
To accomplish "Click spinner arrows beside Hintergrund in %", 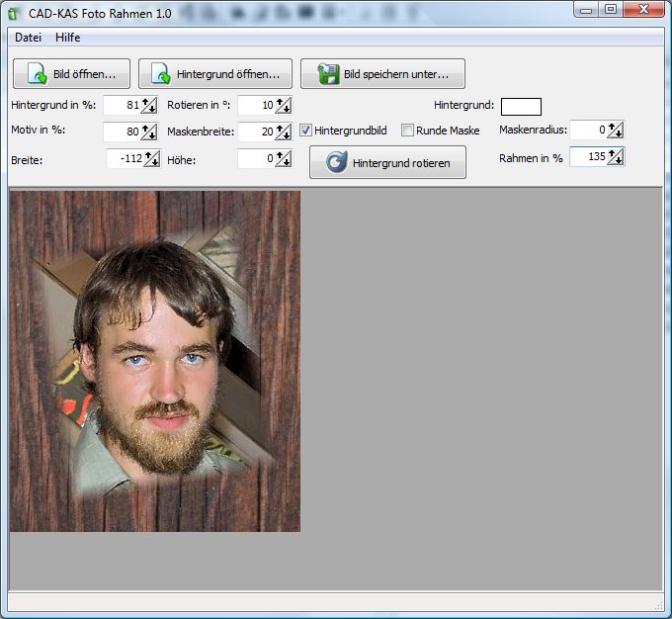I will pyautogui.click(x=149, y=106).
